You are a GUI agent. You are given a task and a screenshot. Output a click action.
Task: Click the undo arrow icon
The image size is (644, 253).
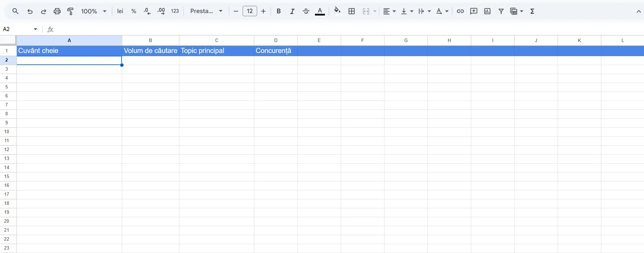tap(30, 11)
